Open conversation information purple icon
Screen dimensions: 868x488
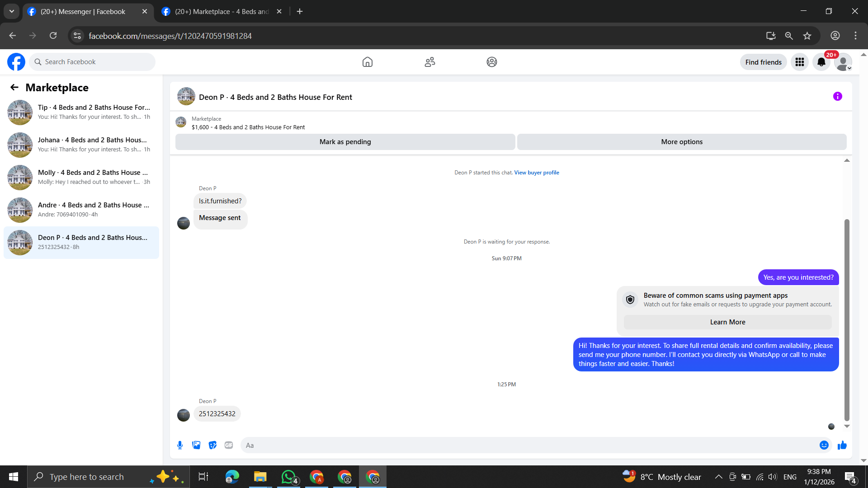(x=837, y=96)
